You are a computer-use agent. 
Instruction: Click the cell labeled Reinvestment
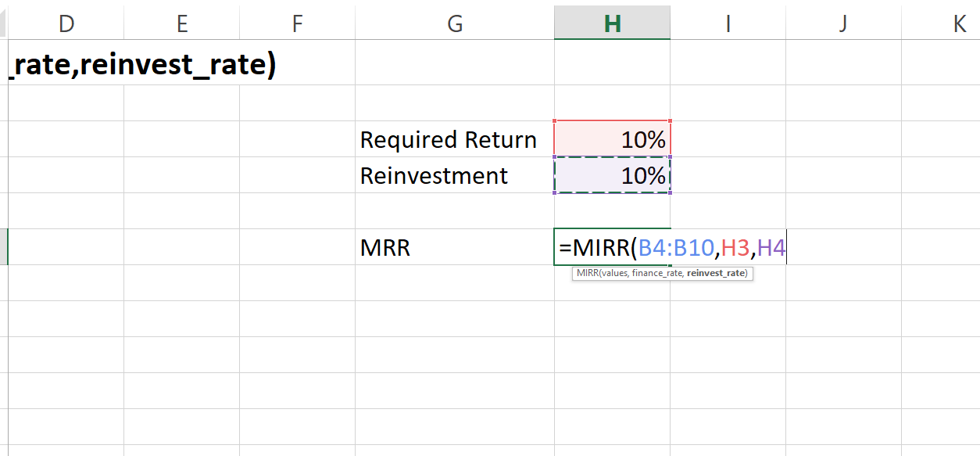click(x=435, y=175)
